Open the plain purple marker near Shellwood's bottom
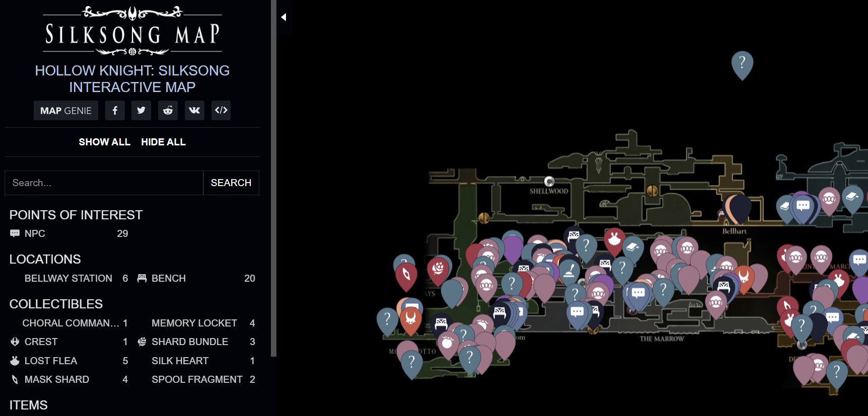868x416 pixels. [513, 248]
